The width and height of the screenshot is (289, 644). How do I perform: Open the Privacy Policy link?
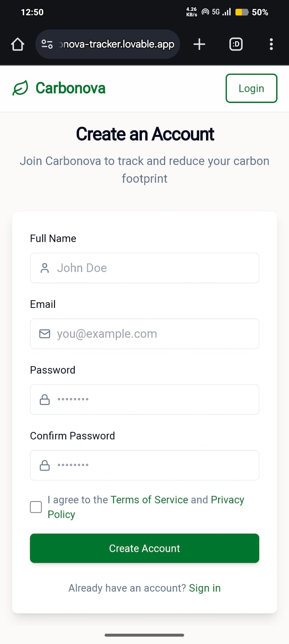(x=227, y=500)
